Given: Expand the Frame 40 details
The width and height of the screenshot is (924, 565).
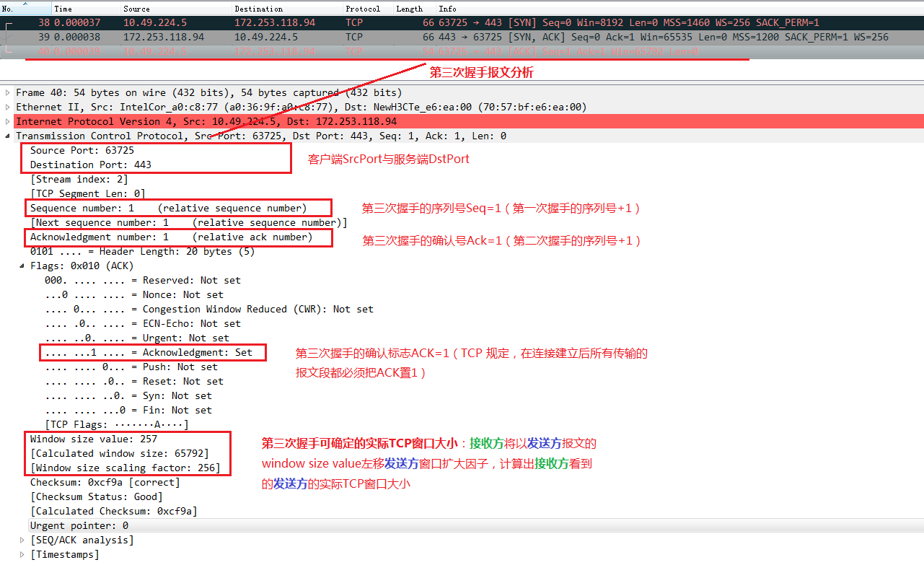Looking at the screenshot, I should (8, 92).
